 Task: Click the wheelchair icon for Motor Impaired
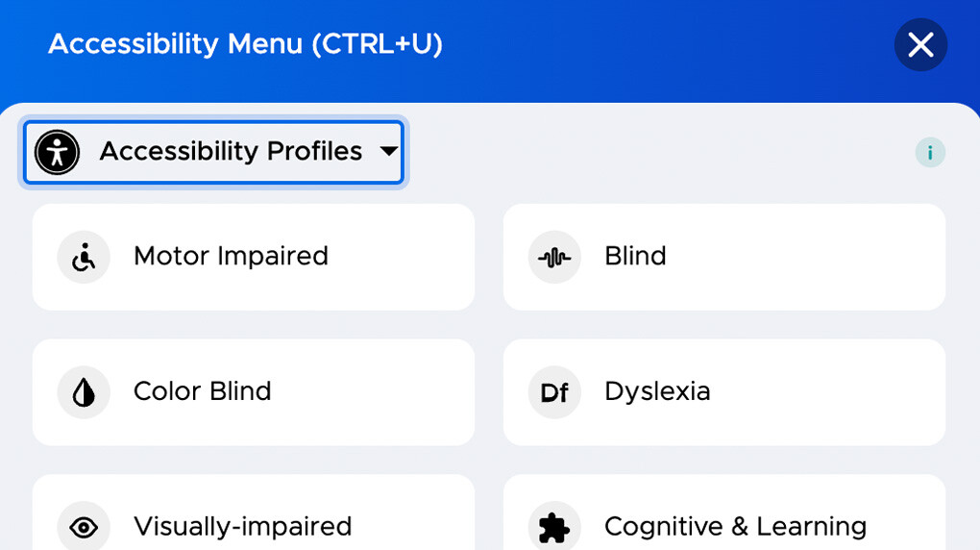tap(84, 257)
